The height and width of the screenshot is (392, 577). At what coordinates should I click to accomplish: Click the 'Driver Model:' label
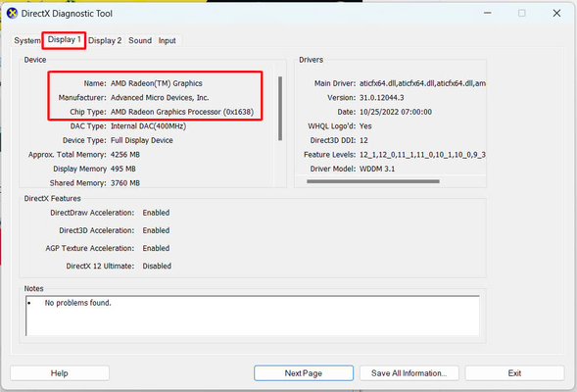click(x=333, y=169)
